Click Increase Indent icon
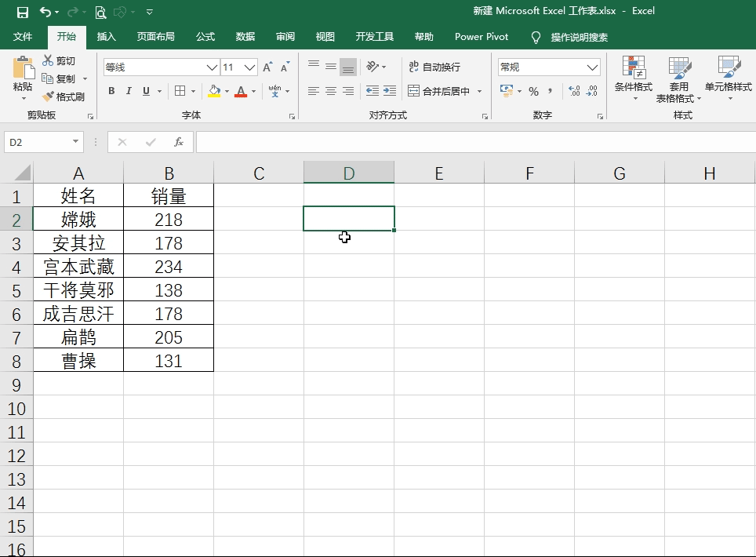The height and width of the screenshot is (557, 756). pyautogui.click(x=390, y=91)
